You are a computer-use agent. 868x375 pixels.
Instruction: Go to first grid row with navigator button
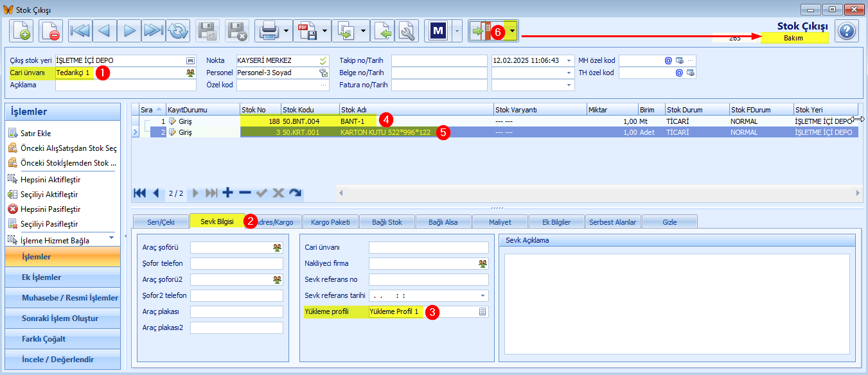point(139,193)
